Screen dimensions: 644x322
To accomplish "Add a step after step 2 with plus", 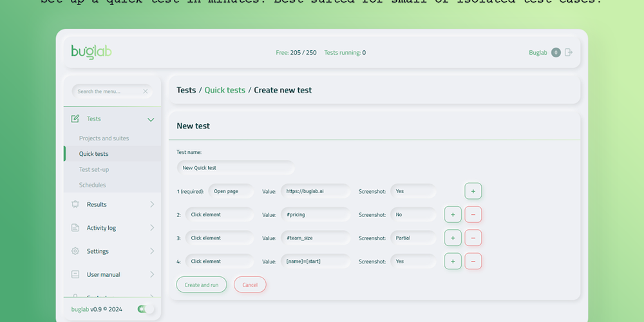I will pos(453,214).
